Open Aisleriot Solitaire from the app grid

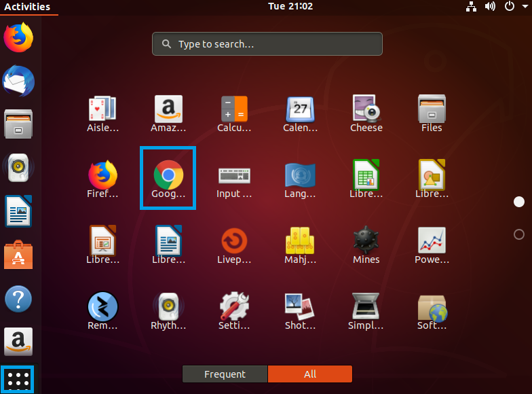click(x=102, y=114)
